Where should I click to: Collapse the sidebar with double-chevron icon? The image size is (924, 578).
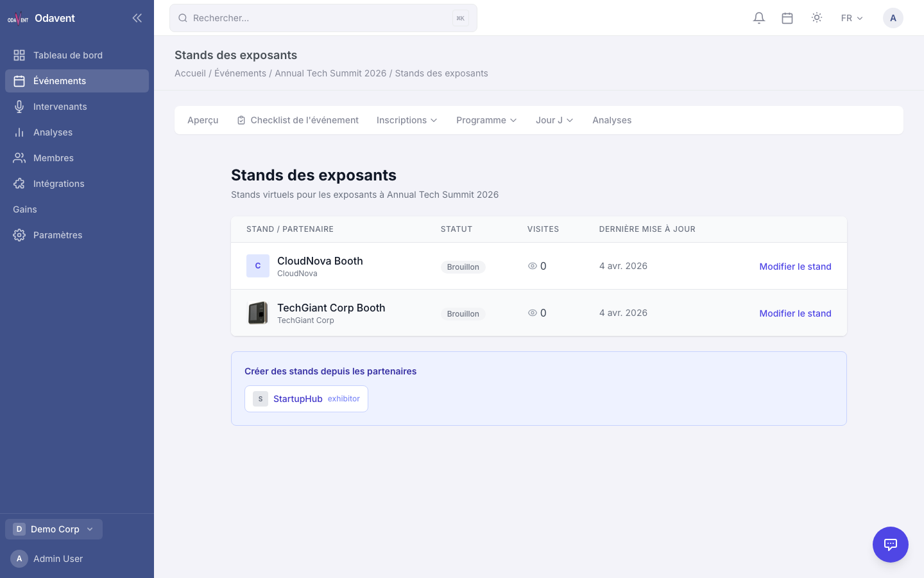click(x=137, y=18)
